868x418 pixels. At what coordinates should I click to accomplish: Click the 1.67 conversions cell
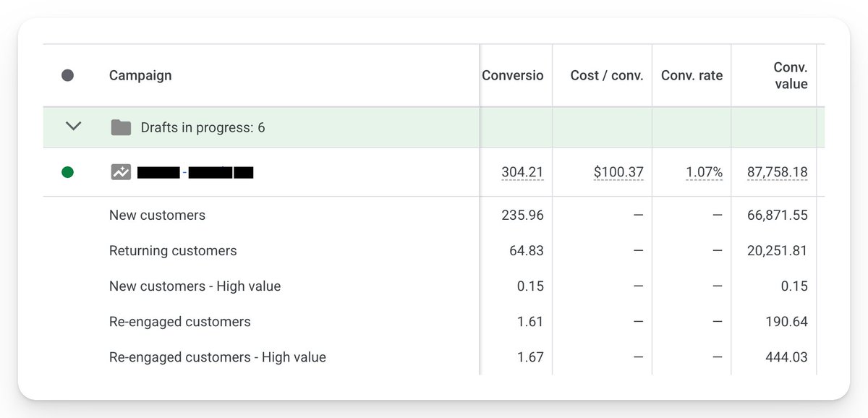pyautogui.click(x=530, y=357)
